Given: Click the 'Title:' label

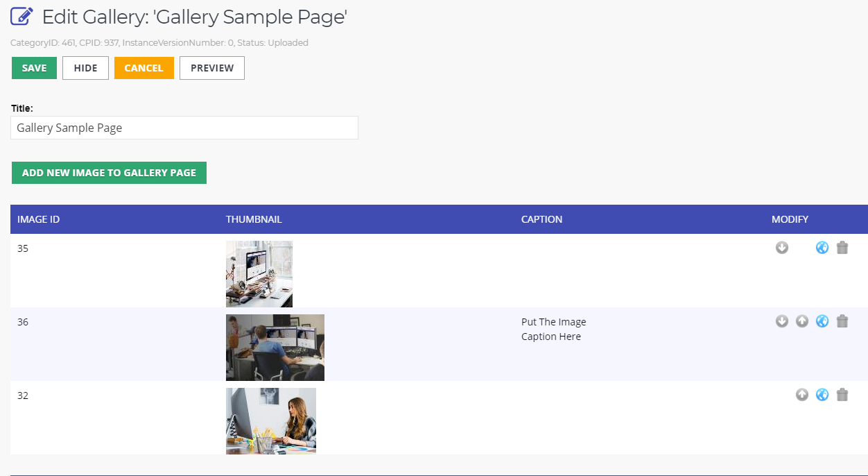Looking at the screenshot, I should (22, 108).
